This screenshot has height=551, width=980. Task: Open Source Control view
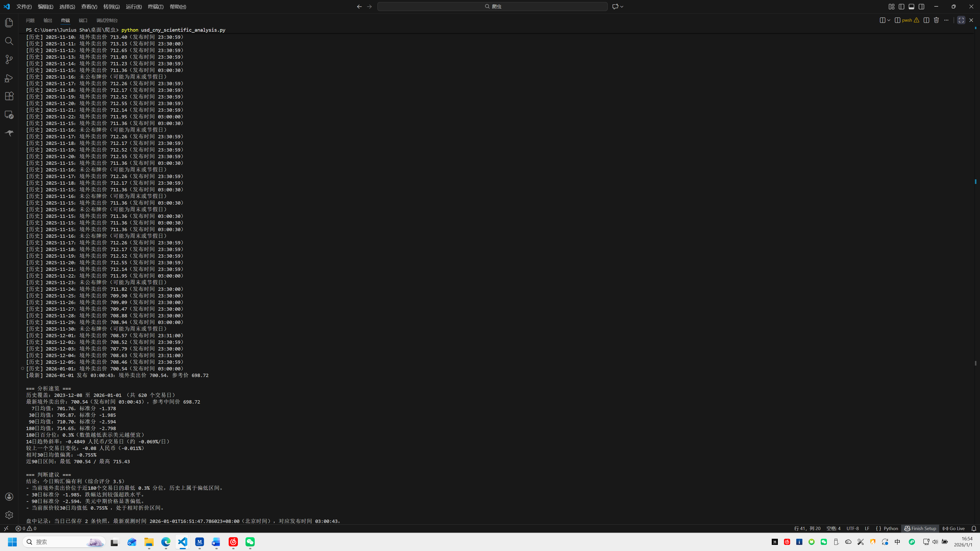coord(9,59)
